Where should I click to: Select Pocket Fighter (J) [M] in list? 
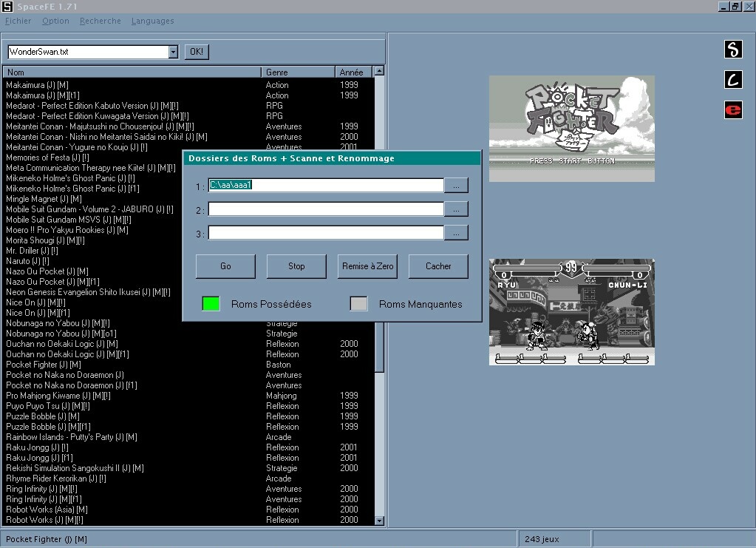coord(189,365)
